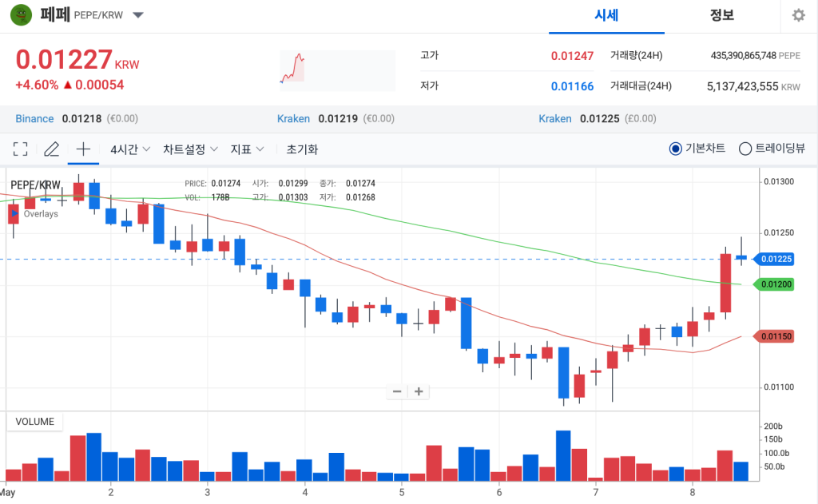Select the 트레이딩뷰 radio button
The height and width of the screenshot is (504, 818).
tap(745, 149)
